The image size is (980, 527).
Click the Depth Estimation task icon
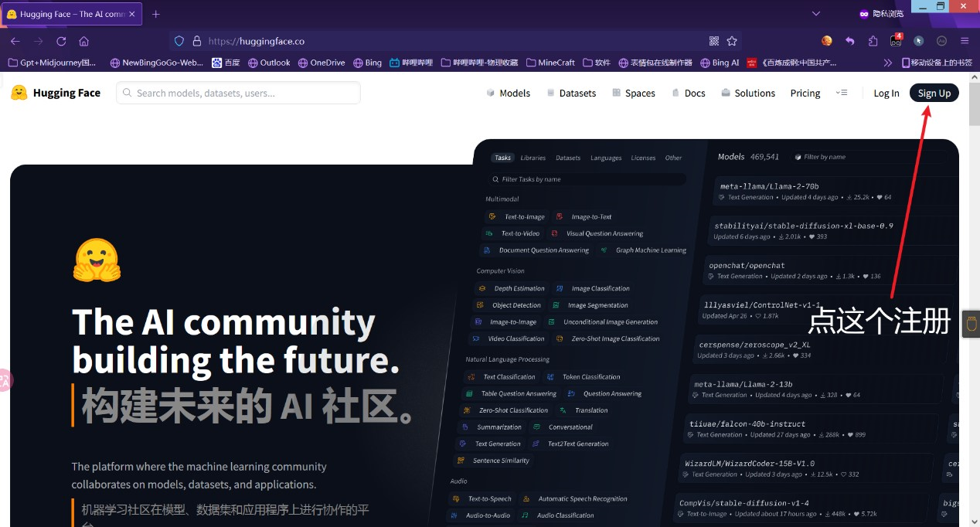[482, 288]
